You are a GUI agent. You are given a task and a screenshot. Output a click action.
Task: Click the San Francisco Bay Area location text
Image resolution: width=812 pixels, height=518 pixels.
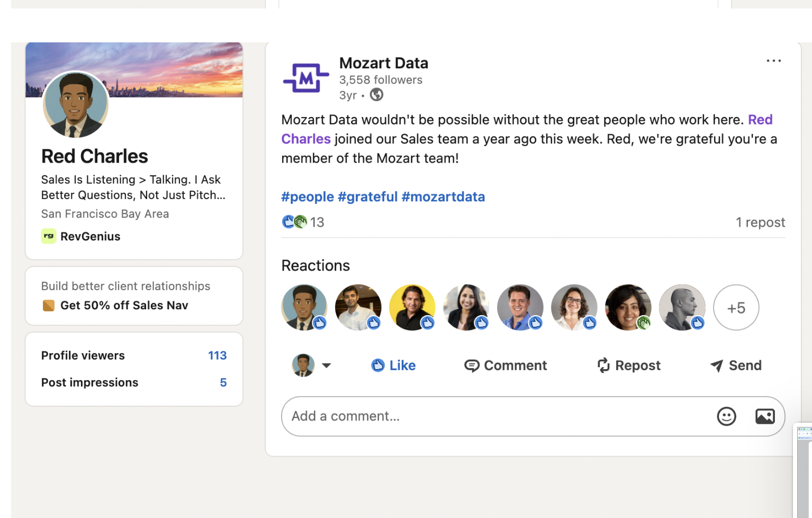[x=105, y=214]
